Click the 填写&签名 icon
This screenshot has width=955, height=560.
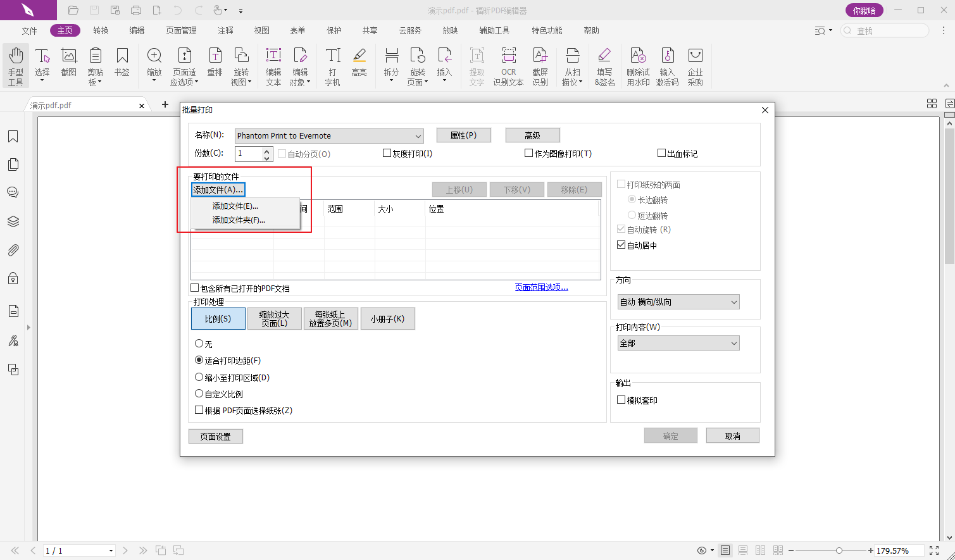point(604,66)
